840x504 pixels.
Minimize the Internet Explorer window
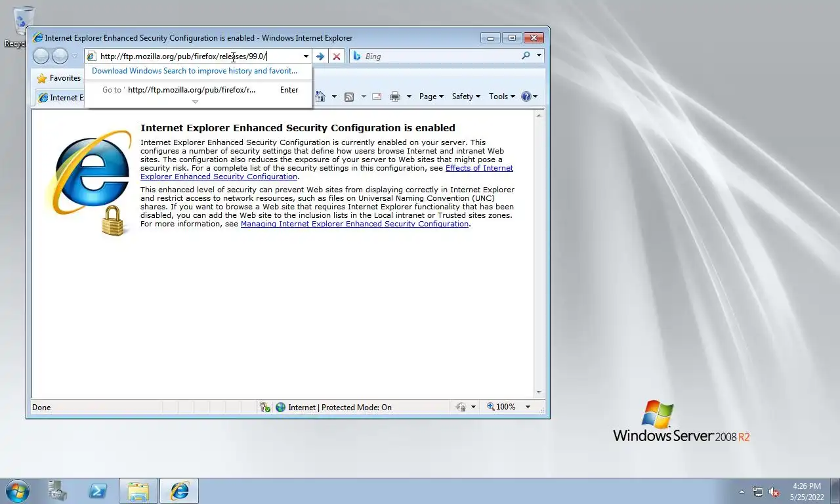pos(490,38)
